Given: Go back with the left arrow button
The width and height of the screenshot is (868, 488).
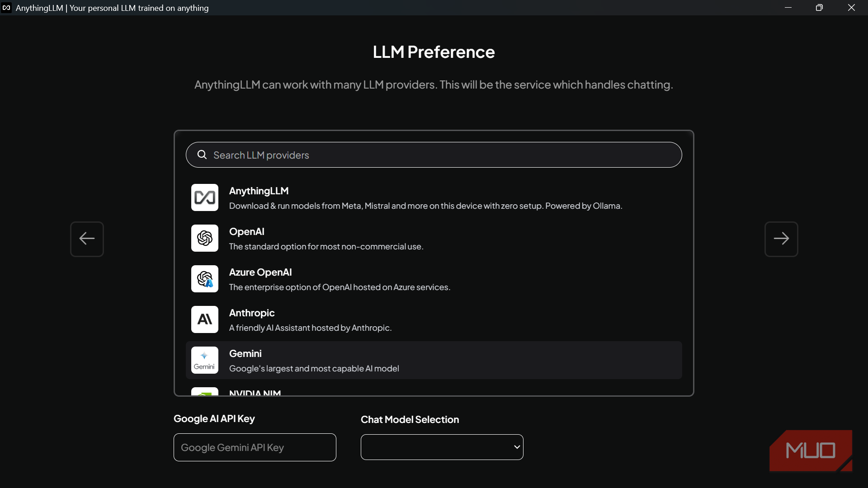Looking at the screenshot, I should 87,239.
